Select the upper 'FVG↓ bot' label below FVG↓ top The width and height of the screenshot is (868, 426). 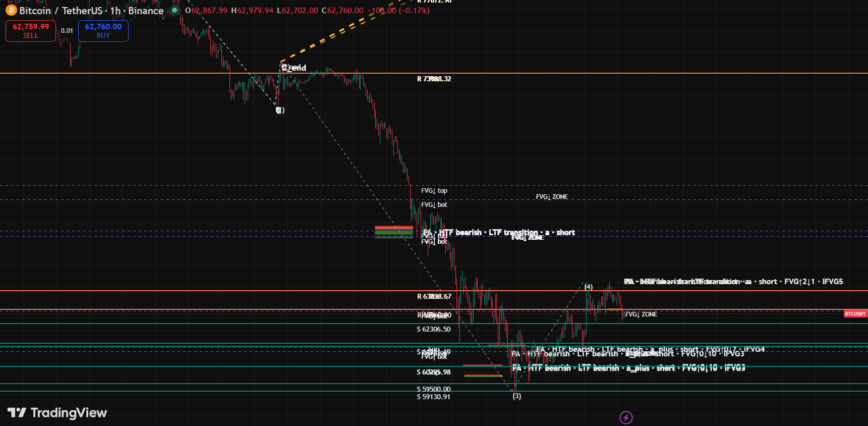pyautogui.click(x=434, y=204)
